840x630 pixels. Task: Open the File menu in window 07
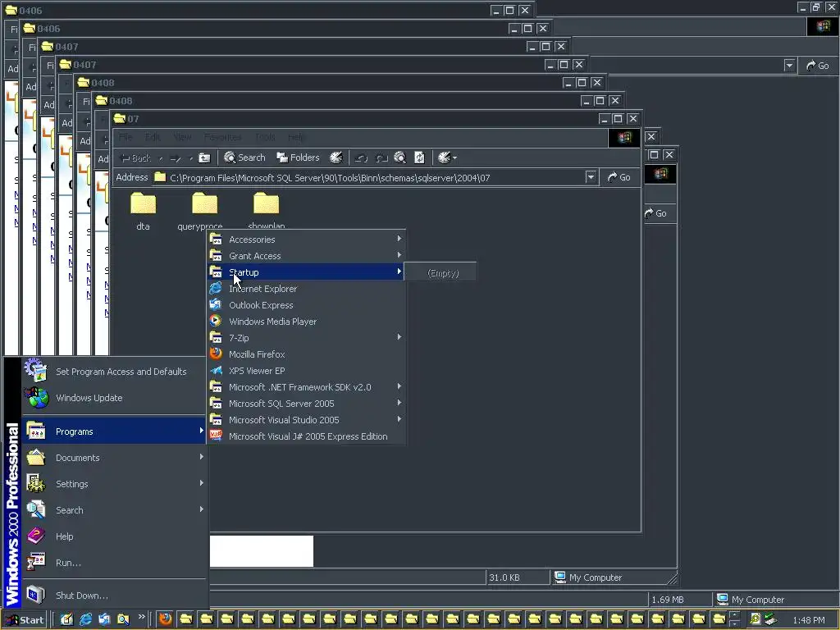(x=126, y=137)
